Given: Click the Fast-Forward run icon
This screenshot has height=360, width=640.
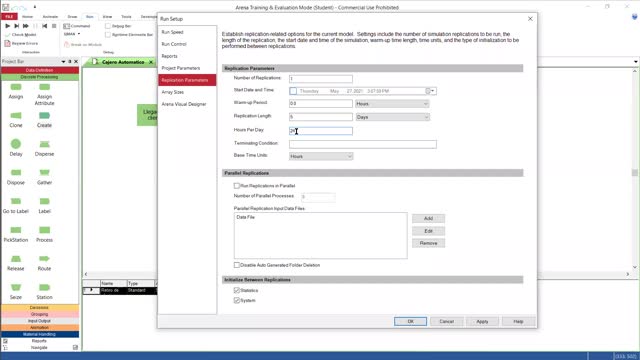Looking at the screenshot, I should (26, 26).
